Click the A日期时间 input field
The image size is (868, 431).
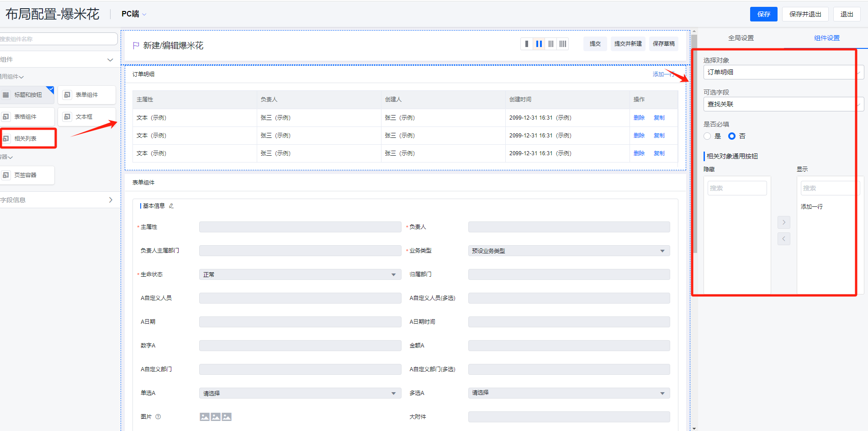pos(569,322)
